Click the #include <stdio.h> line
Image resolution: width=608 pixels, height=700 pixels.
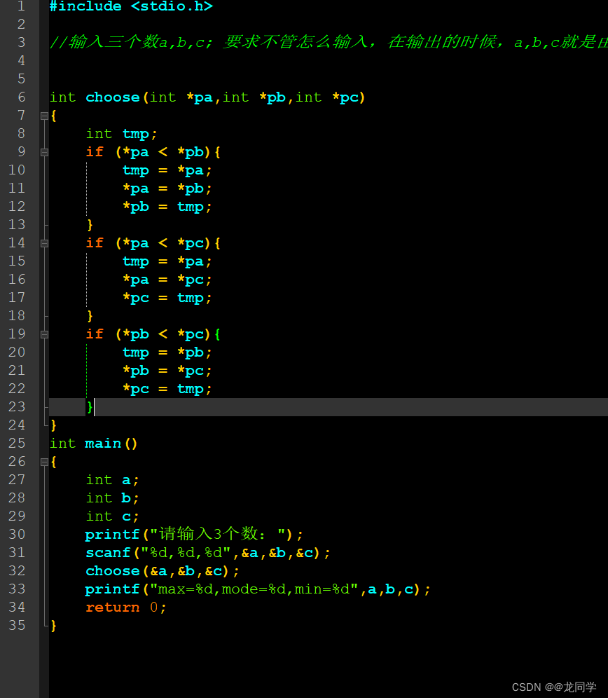(131, 6)
